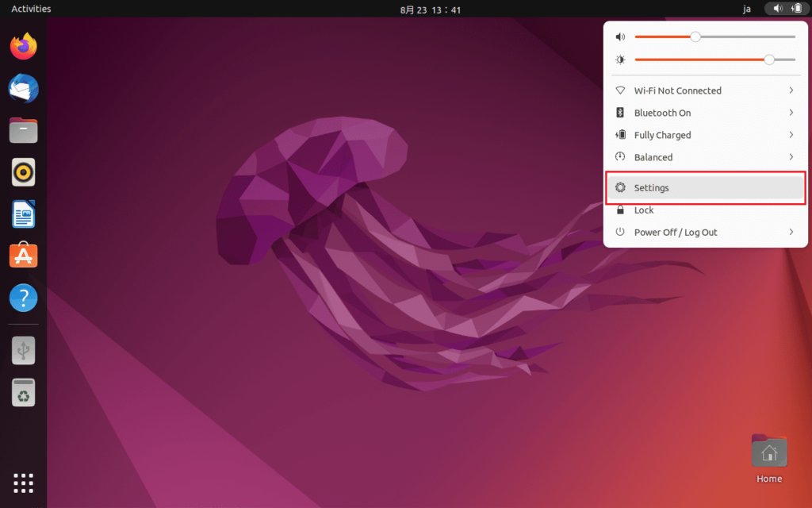
Task: Show Applications grid button
Action: pos(23,483)
